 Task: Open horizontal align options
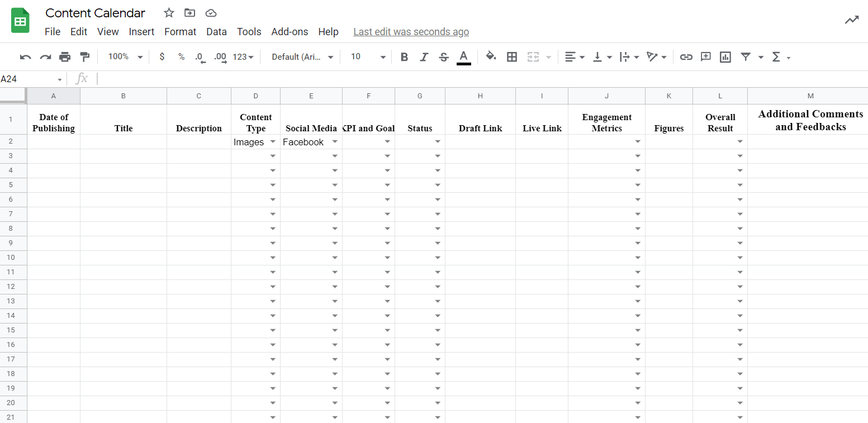(x=575, y=57)
